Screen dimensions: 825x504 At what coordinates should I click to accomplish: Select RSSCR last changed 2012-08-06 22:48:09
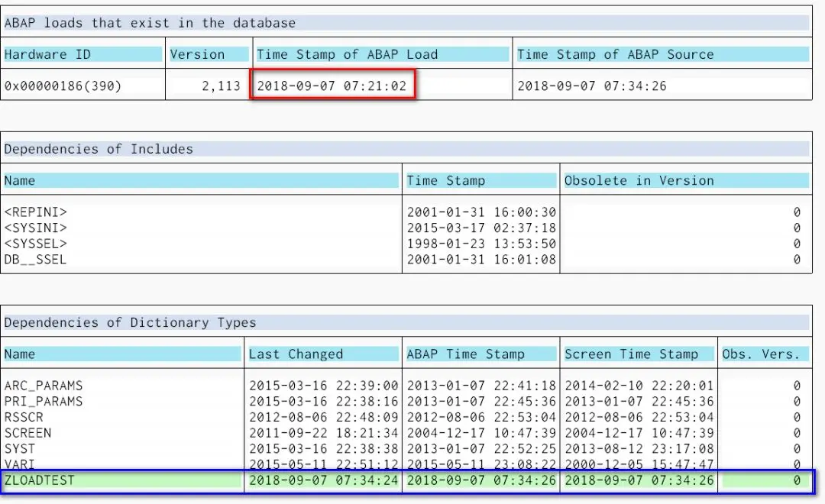click(324, 418)
